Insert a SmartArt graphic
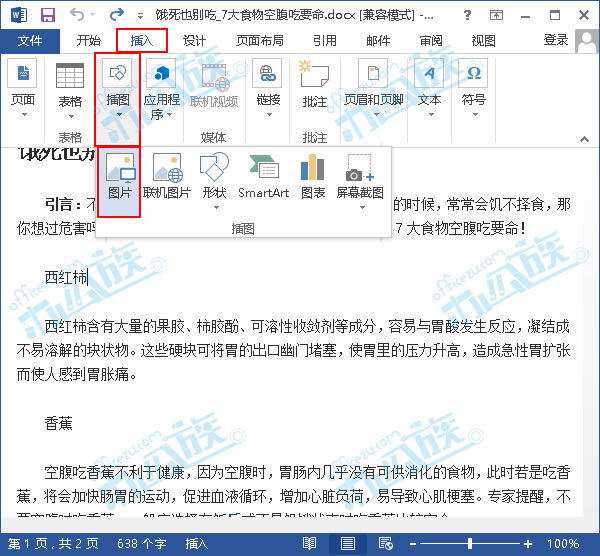 click(x=263, y=177)
